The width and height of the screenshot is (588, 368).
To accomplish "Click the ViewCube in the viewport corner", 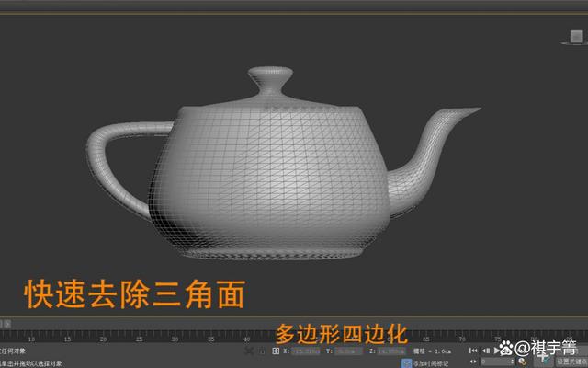I will pyautogui.click(x=576, y=37).
